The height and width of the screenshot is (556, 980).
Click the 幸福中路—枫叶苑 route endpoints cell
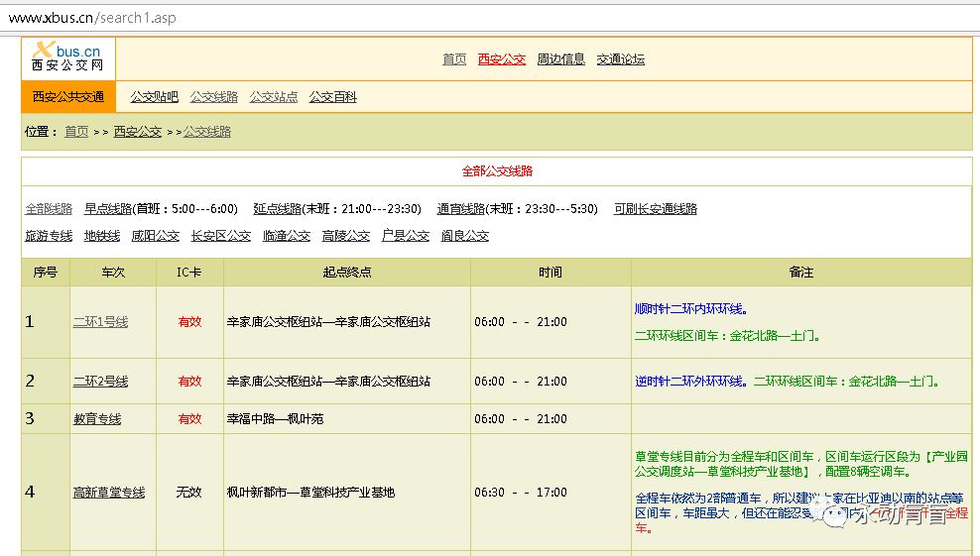[x=347, y=418]
